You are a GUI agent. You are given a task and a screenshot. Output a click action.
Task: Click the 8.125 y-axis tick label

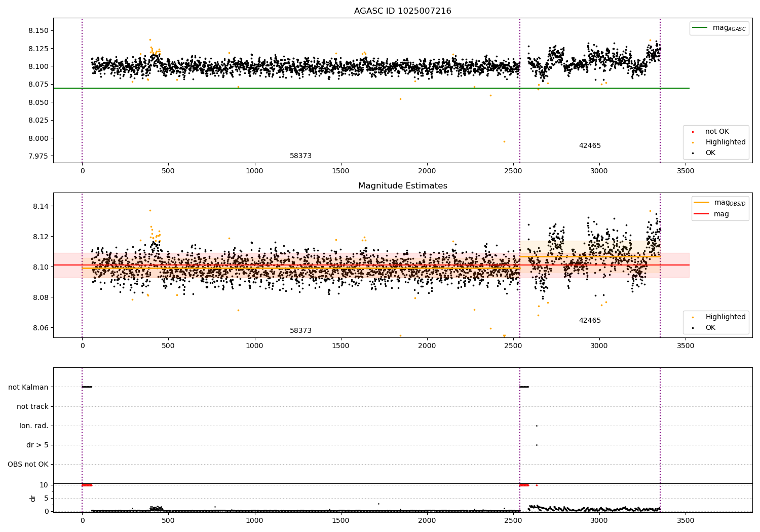point(39,49)
